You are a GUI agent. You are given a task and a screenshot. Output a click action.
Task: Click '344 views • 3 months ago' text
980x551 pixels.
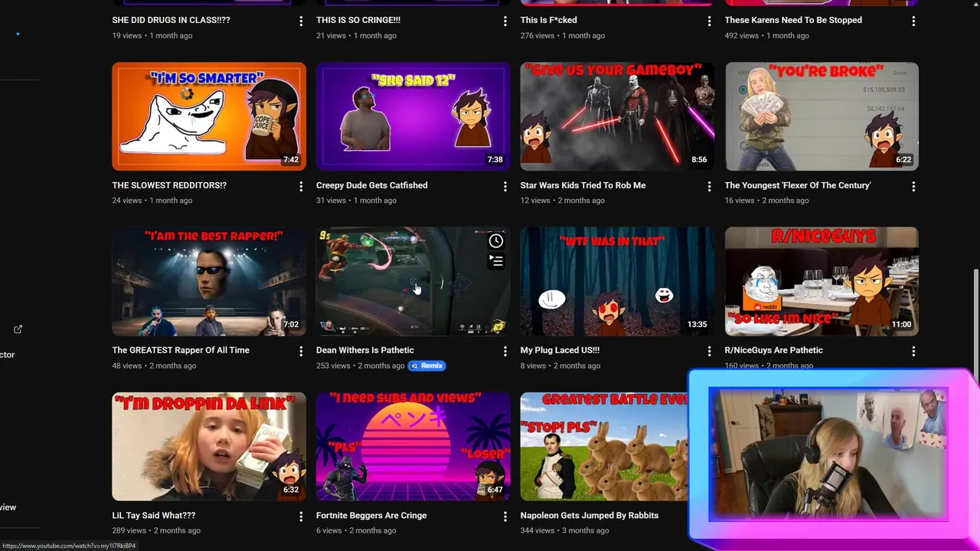click(564, 530)
